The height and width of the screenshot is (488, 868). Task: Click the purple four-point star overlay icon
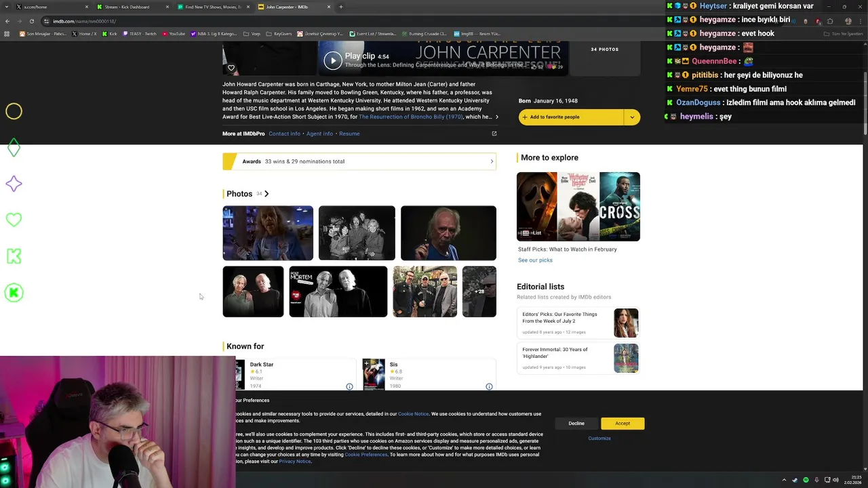(x=14, y=184)
